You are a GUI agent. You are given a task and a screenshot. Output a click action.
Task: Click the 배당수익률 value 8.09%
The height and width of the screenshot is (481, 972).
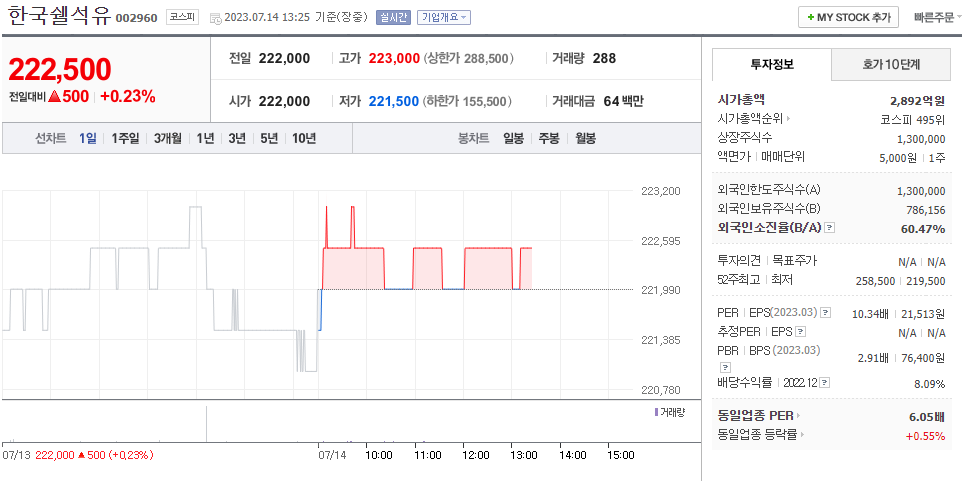point(930,384)
